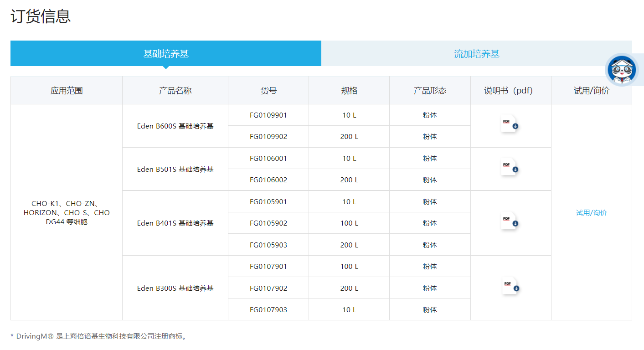Click the CHO-K1 application scope cell

[x=67, y=213]
